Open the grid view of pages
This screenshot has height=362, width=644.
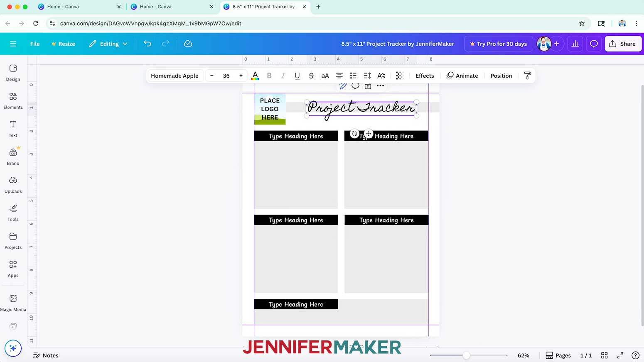(x=605, y=355)
